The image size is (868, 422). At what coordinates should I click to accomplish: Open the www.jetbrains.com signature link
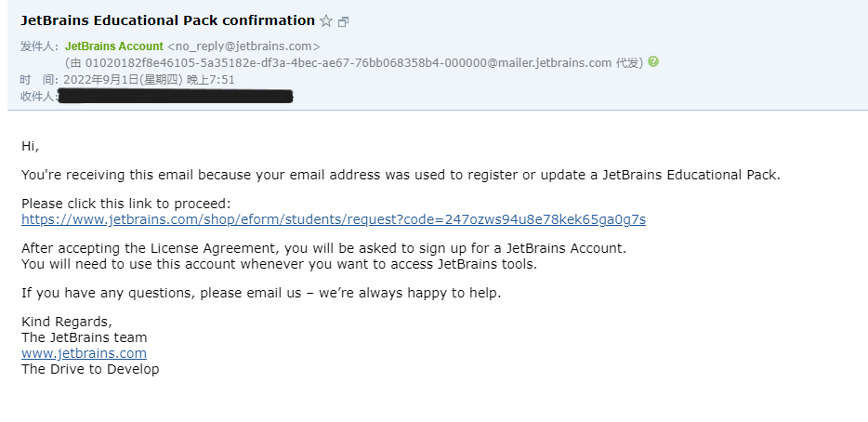[85, 353]
